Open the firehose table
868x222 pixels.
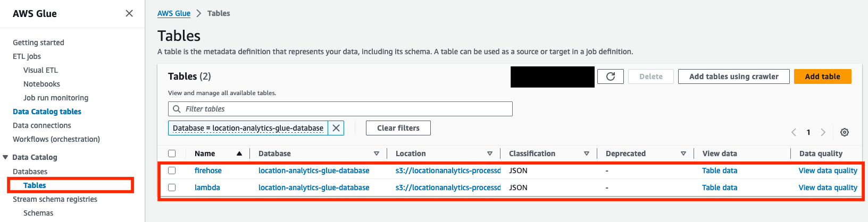pos(208,170)
